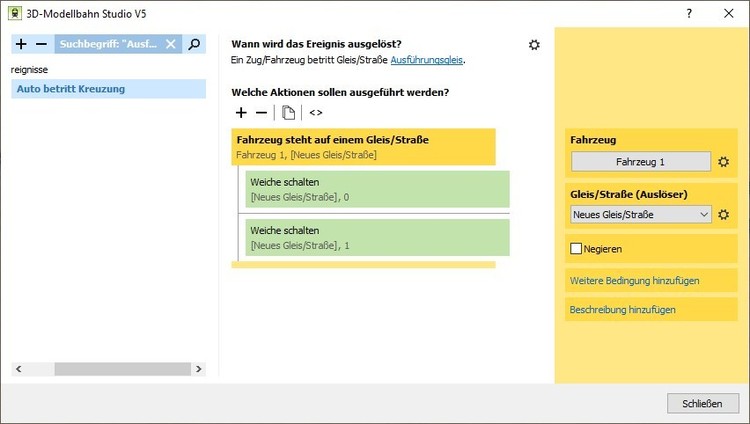Copy the action with duplicate icon
750x424 pixels.
(288, 113)
